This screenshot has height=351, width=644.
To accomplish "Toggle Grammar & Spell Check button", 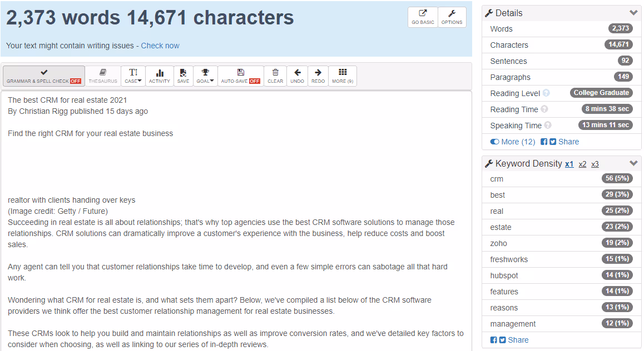I will [44, 76].
